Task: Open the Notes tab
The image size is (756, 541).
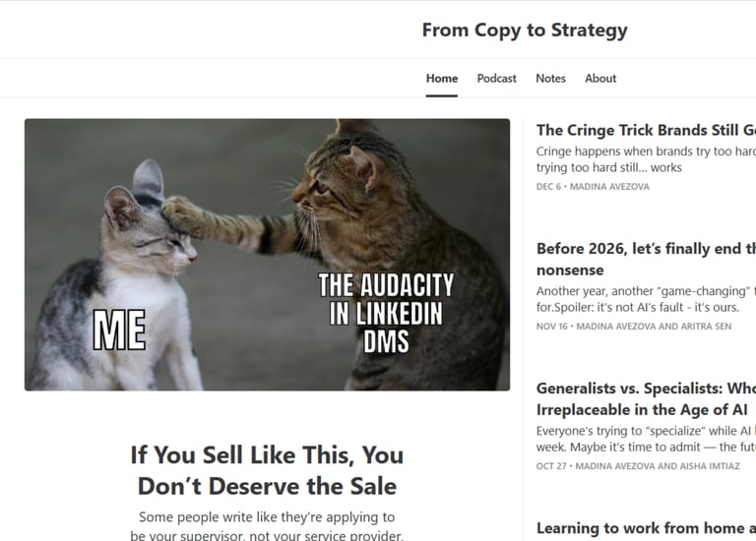Action: [550, 78]
